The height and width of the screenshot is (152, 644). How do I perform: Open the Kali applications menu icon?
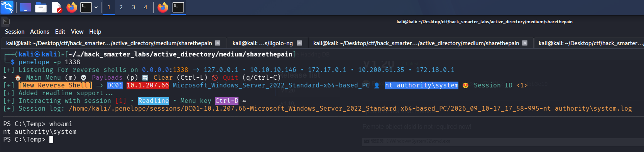7,7
